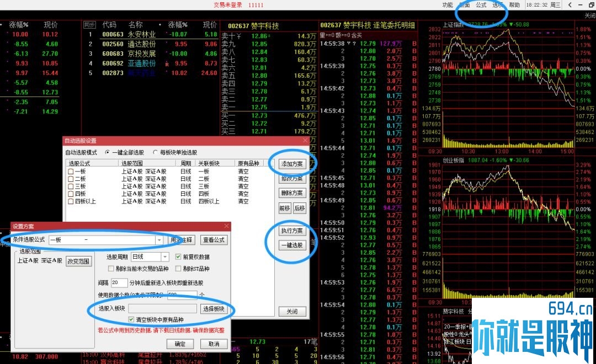
Task: Expand the 条件选股公式 dropdown arrow
Action: (159, 240)
